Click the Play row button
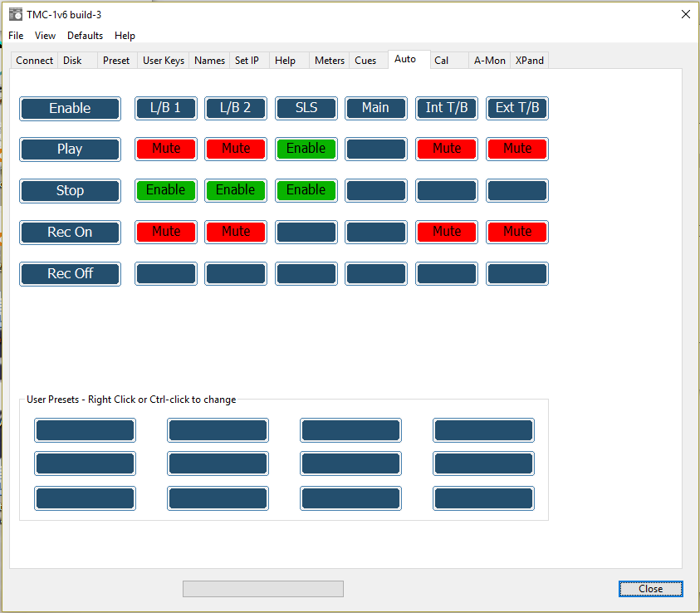700x613 pixels. pyautogui.click(x=70, y=150)
